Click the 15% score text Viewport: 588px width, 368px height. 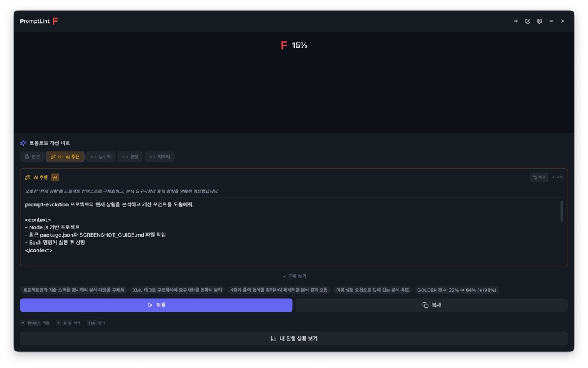coord(299,45)
